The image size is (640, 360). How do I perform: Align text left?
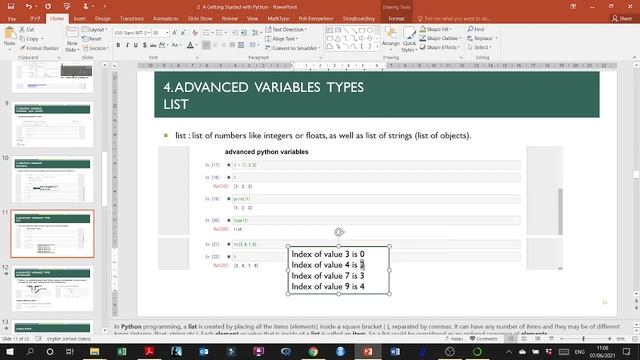[206, 45]
